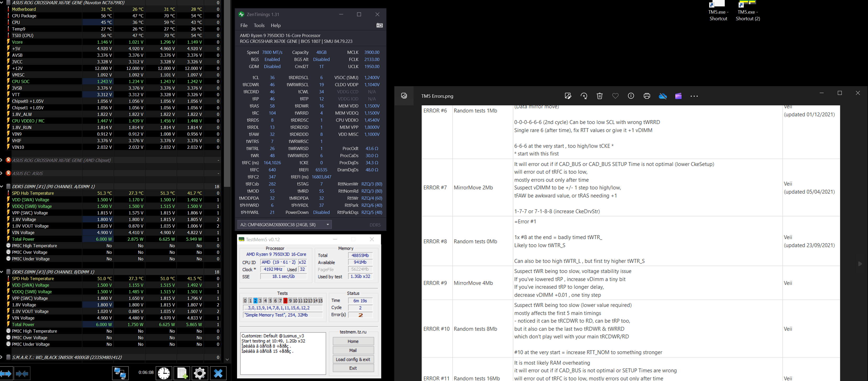Viewport: 868px width, 381px height.
Task: Click ZenTimings camera screenshot icon
Action: click(x=379, y=25)
